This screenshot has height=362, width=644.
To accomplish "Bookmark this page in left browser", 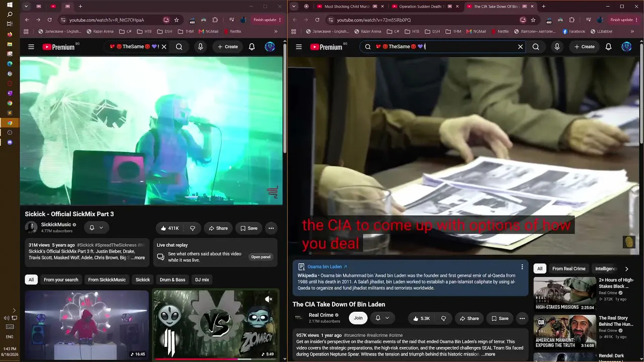I will click(176, 20).
